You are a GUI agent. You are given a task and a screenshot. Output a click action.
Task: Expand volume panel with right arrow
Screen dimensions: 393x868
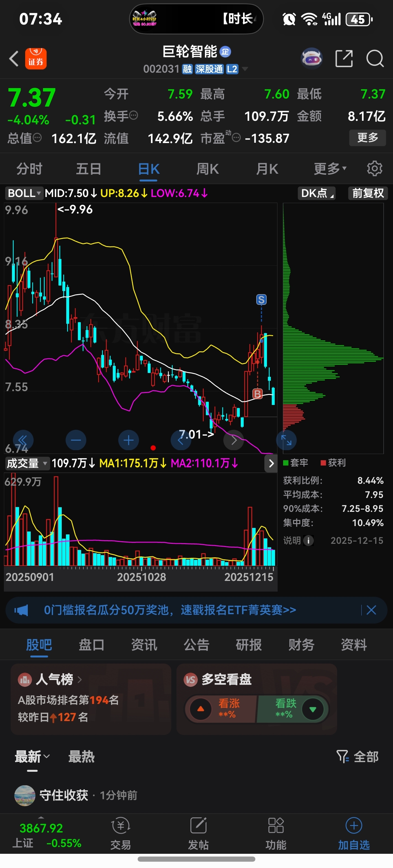[x=271, y=463]
